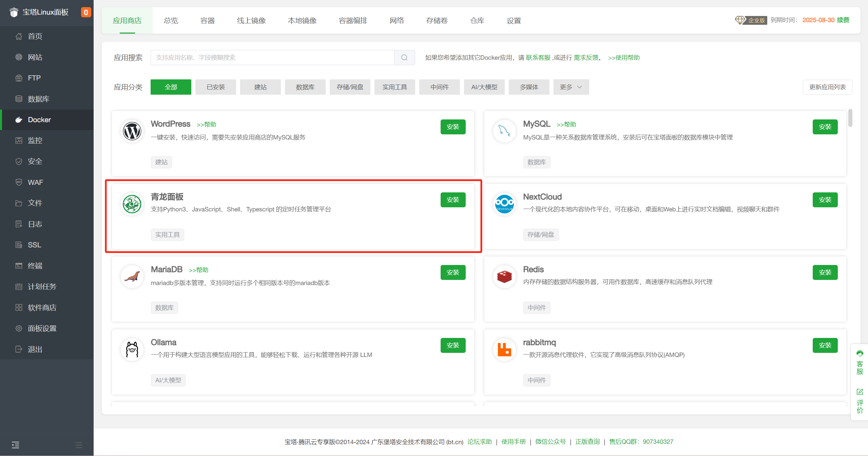Screen dimensions: 868x456
Task: Install the 青龙面板 app
Action: click(x=453, y=200)
